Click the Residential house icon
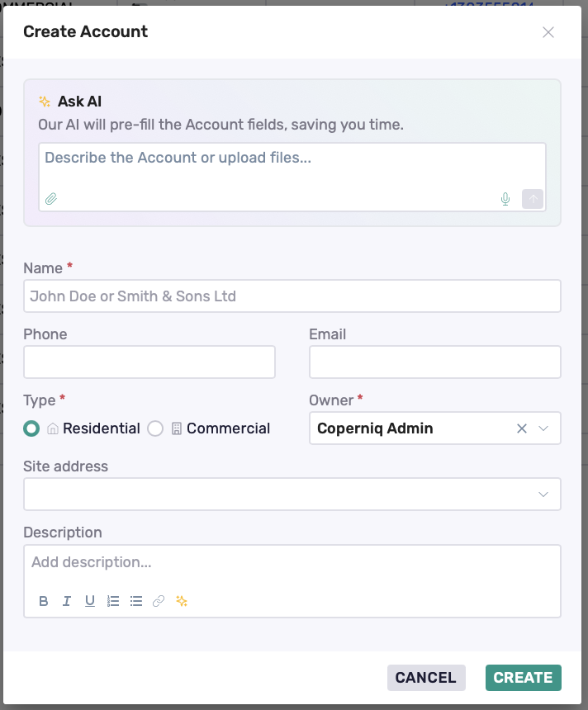Screen dimensions: 588x710 click(53, 428)
